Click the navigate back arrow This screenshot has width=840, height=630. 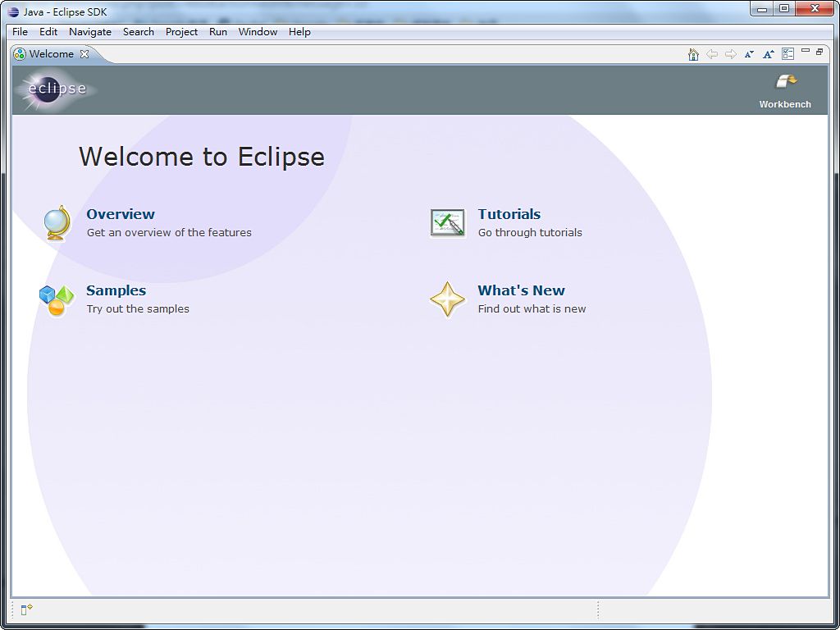point(712,54)
